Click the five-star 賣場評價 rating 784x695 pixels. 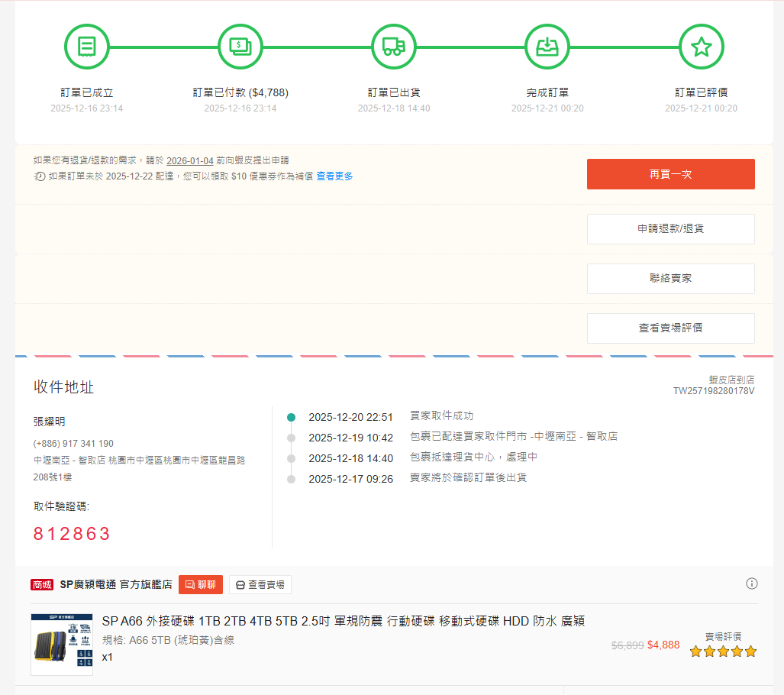click(x=722, y=651)
